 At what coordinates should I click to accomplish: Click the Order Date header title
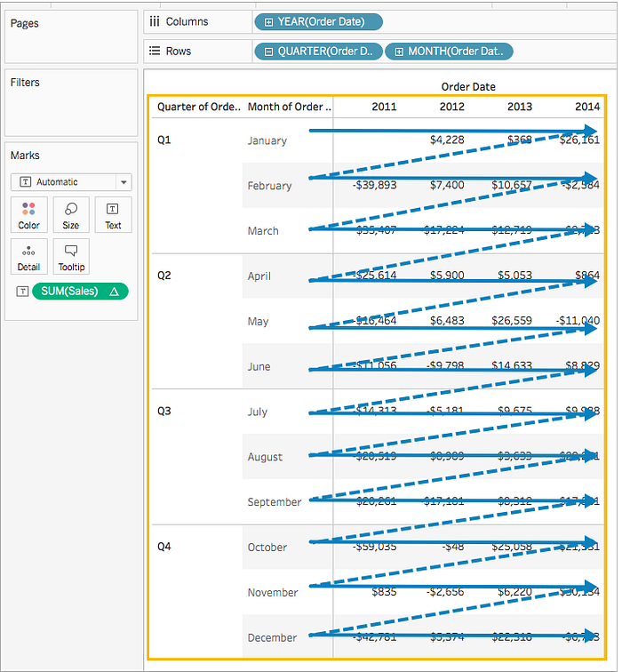[x=468, y=87]
